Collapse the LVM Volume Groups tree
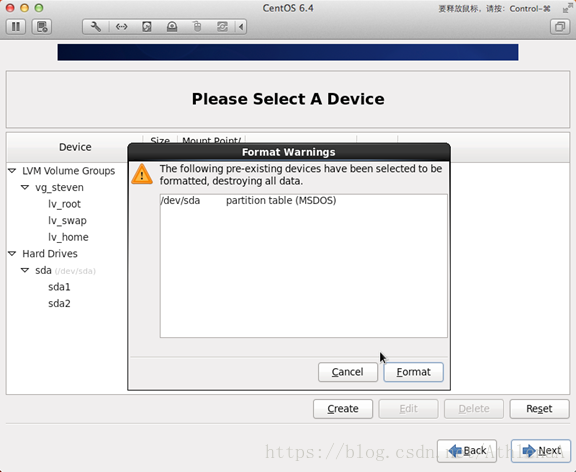The image size is (576, 472). coord(12,171)
